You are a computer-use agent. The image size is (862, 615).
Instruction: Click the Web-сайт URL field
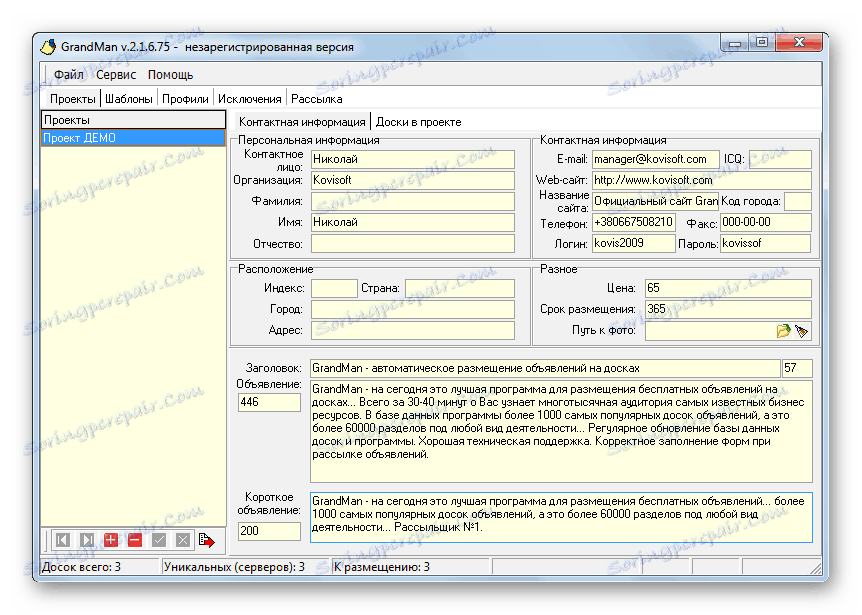click(701, 180)
